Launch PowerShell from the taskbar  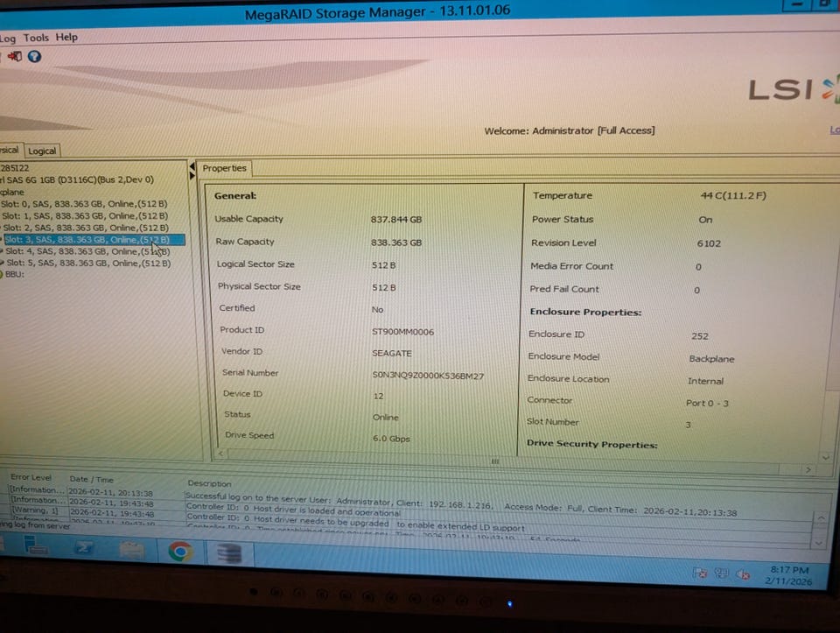click(x=84, y=547)
